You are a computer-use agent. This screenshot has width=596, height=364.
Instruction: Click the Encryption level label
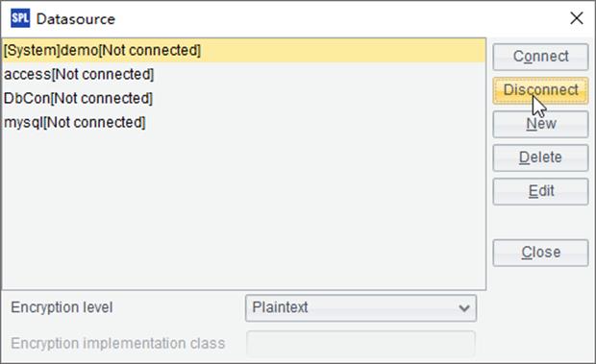[x=62, y=307]
